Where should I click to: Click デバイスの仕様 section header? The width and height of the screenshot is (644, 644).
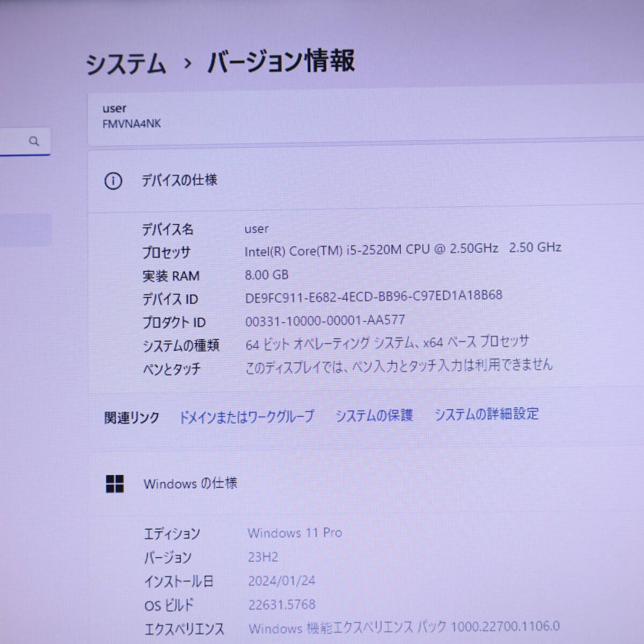(179, 180)
